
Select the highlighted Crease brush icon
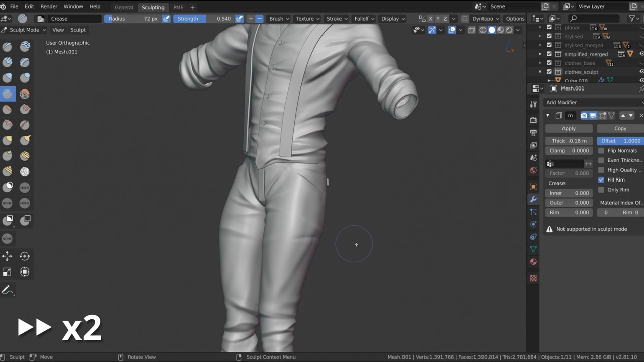click(7, 94)
